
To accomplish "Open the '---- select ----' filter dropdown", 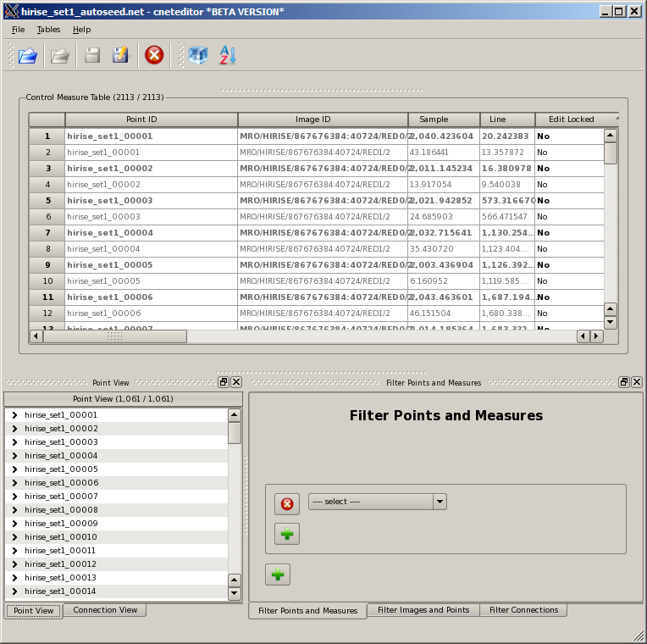I will (x=377, y=502).
